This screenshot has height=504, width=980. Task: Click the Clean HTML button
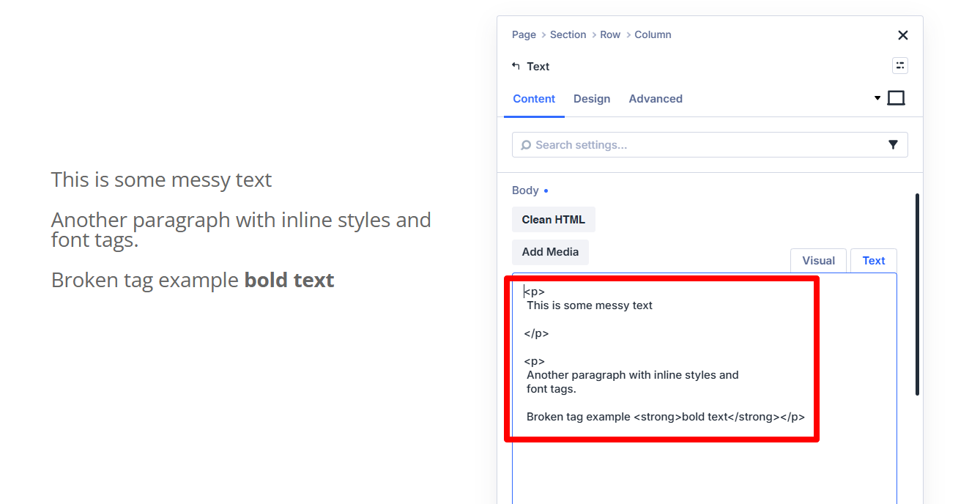pyautogui.click(x=554, y=220)
